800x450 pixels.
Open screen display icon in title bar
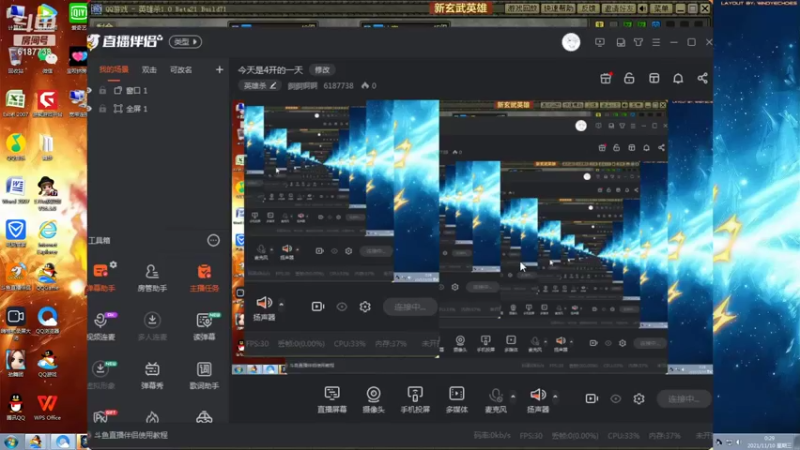pos(600,42)
